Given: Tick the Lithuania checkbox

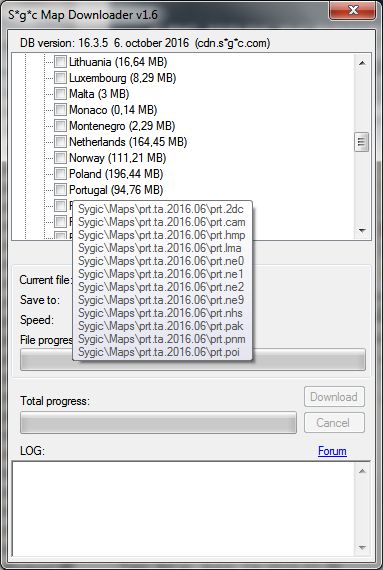Looking at the screenshot, I should (x=60, y=61).
